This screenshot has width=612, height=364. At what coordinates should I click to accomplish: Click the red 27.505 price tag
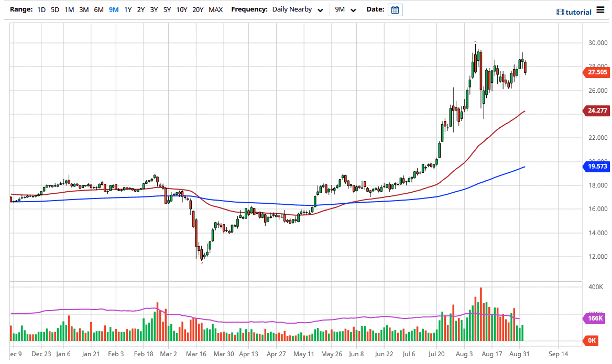(x=596, y=72)
